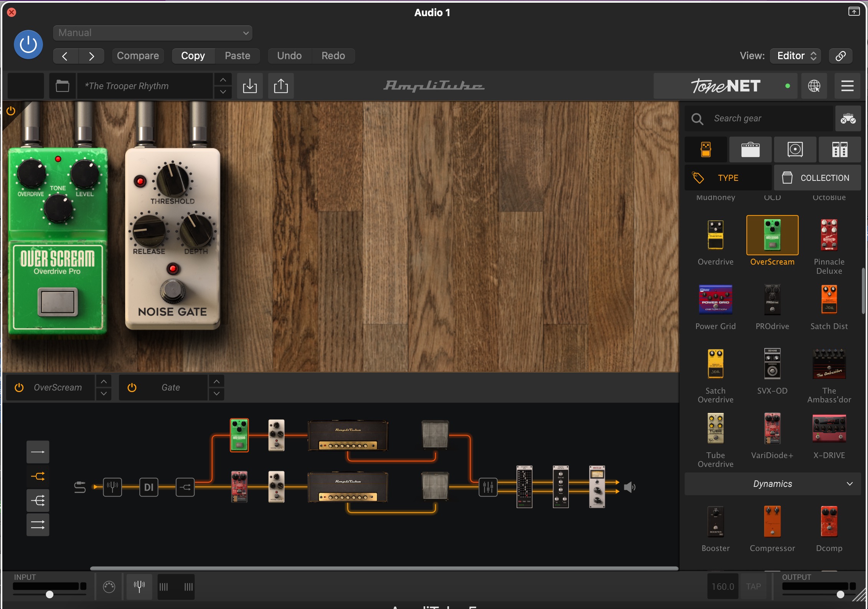Image resolution: width=868 pixels, height=609 pixels.
Task: Toggle the Gate slot power
Action: pyautogui.click(x=132, y=387)
